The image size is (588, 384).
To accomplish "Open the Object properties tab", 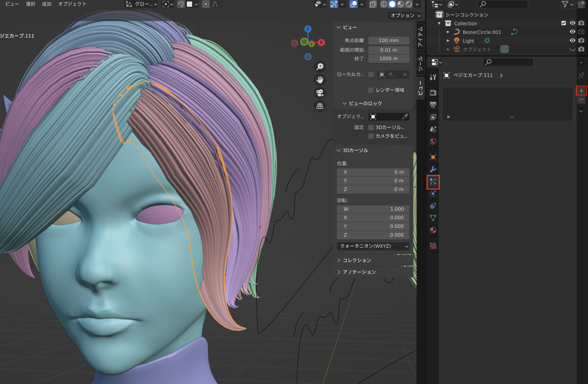I will 433,157.
